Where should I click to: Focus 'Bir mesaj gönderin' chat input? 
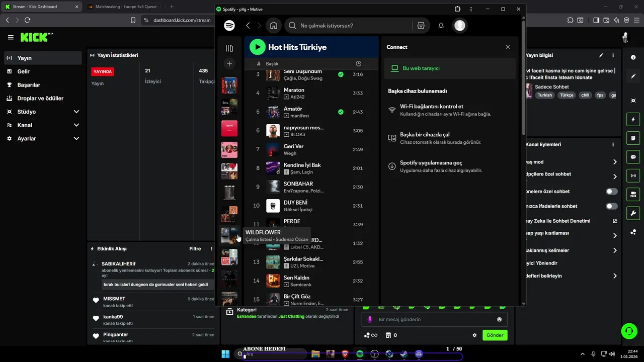pyautogui.click(x=434, y=319)
